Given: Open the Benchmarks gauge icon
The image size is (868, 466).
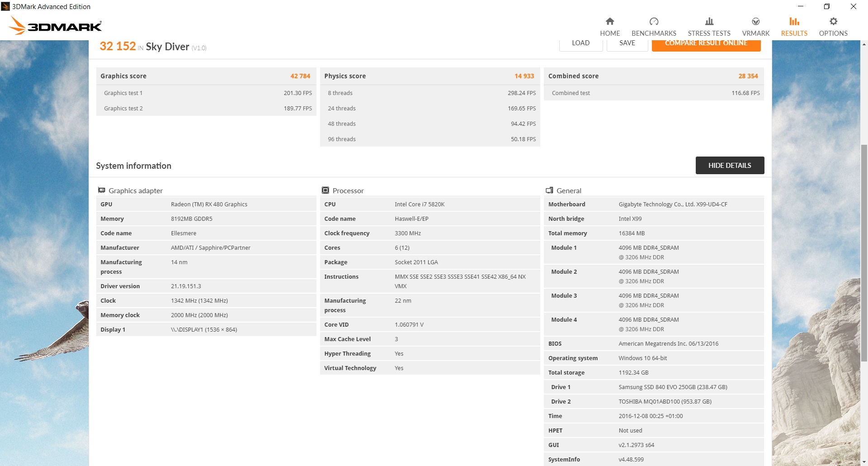Looking at the screenshot, I should pos(654,21).
